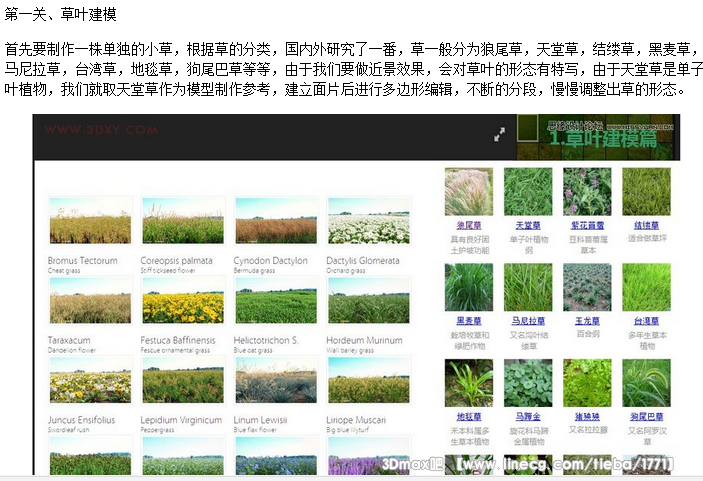Click the "Bermuda grass" subtitle

254,271
